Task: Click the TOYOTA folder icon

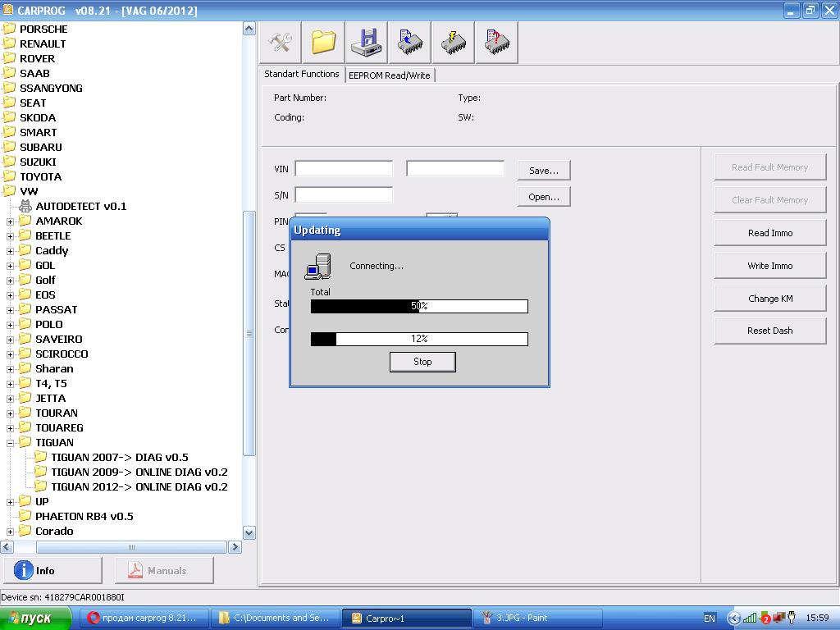Action: coord(9,176)
